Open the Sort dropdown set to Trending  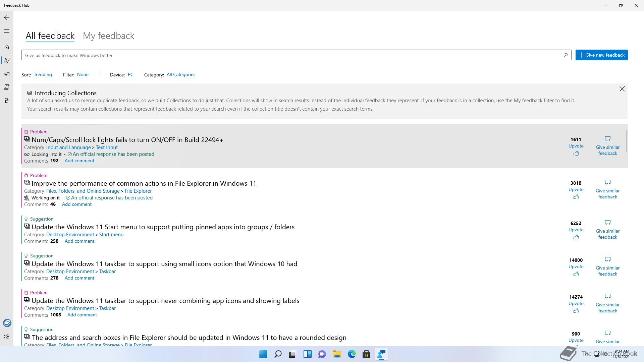pos(43,74)
